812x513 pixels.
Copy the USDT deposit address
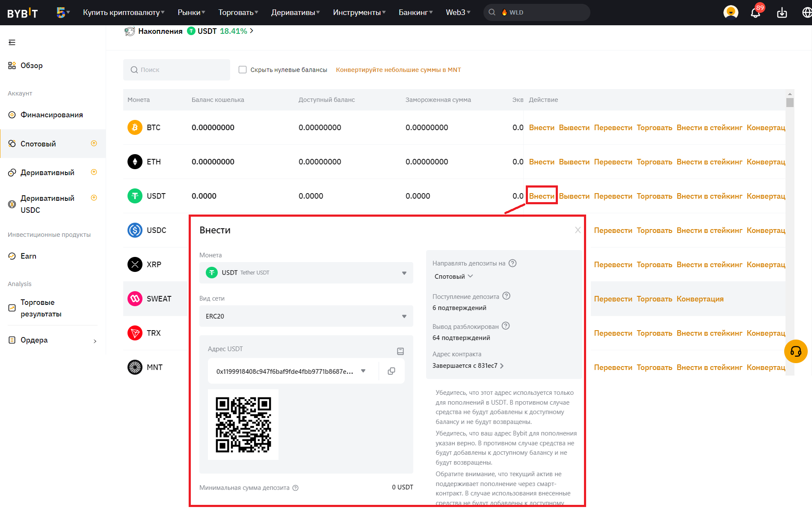(x=391, y=371)
